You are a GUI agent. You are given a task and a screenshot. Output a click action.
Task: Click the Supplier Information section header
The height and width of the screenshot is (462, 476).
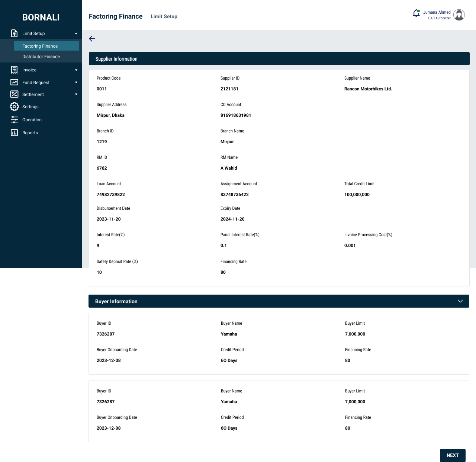(x=279, y=59)
